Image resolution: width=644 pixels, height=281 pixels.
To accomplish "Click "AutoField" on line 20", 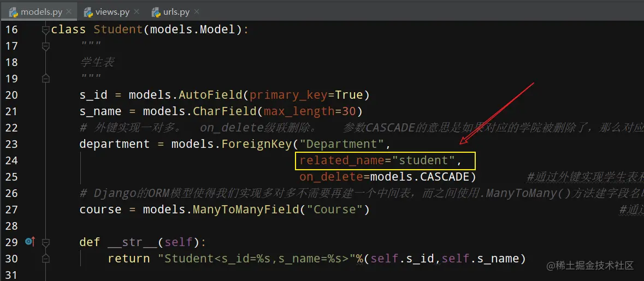I will pyautogui.click(x=210, y=95).
